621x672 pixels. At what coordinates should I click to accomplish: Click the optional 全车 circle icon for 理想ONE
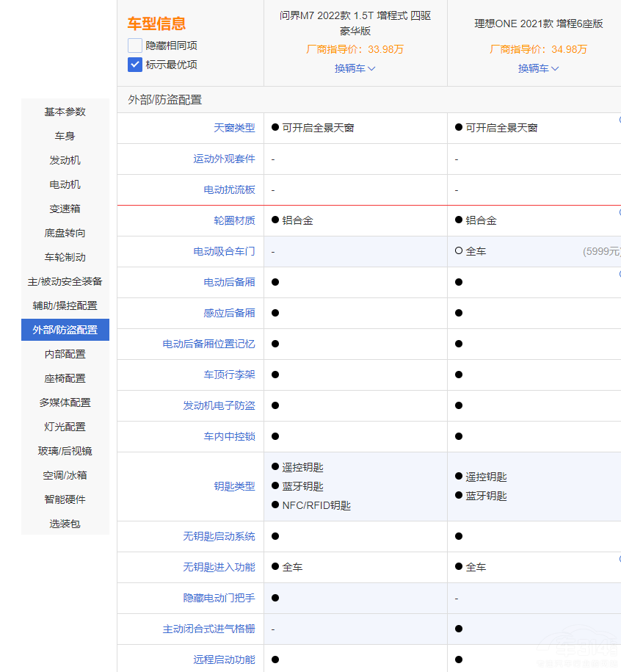coord(459,251)
